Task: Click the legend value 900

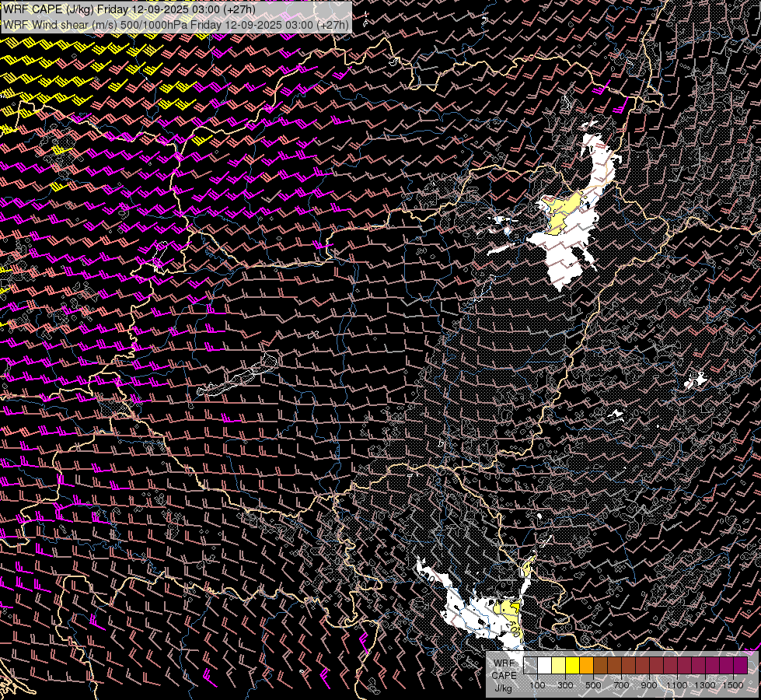Action: pyautogui.click(x=649, y=685)
